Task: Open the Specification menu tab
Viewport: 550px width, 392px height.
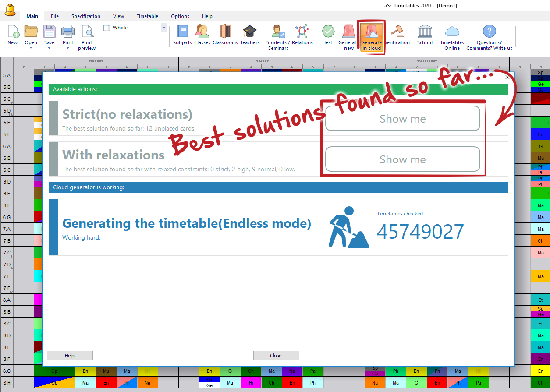Action: pos(86,16)
